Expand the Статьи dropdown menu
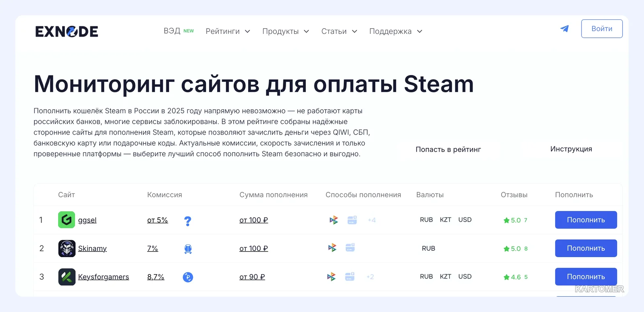The width and height of the screenshot is (644, 312). (339, 31)
